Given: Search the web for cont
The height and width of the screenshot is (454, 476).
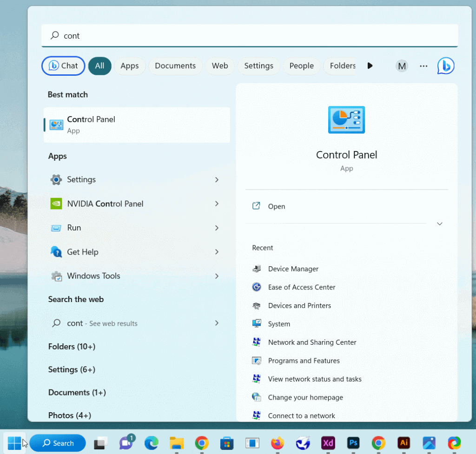Looking at the screenshot, I should click(x=137, y=323).
